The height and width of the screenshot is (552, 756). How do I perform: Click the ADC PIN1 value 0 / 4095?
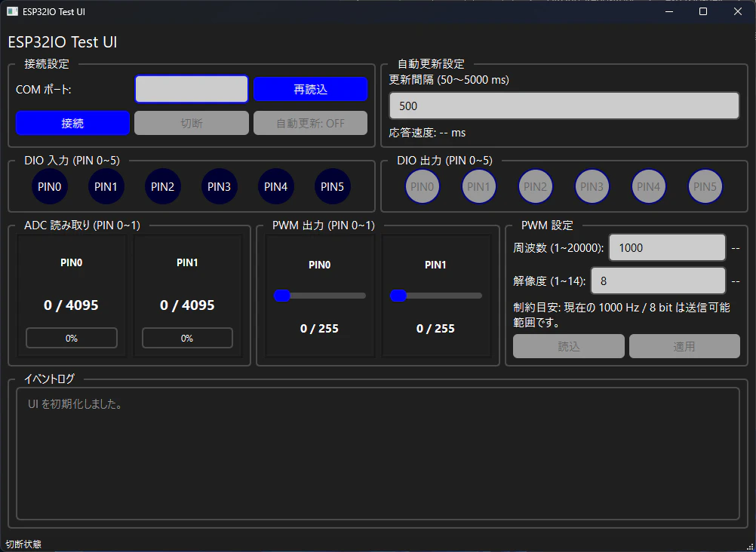coord(187,305)
